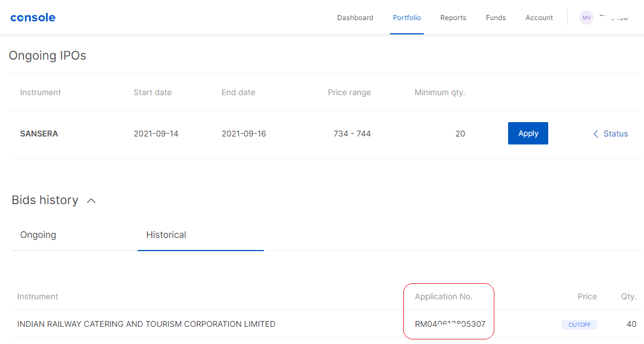This screenshot has height=344, width=644.
Task: Click the application number starting RM04
Action: tap(450, 324)
